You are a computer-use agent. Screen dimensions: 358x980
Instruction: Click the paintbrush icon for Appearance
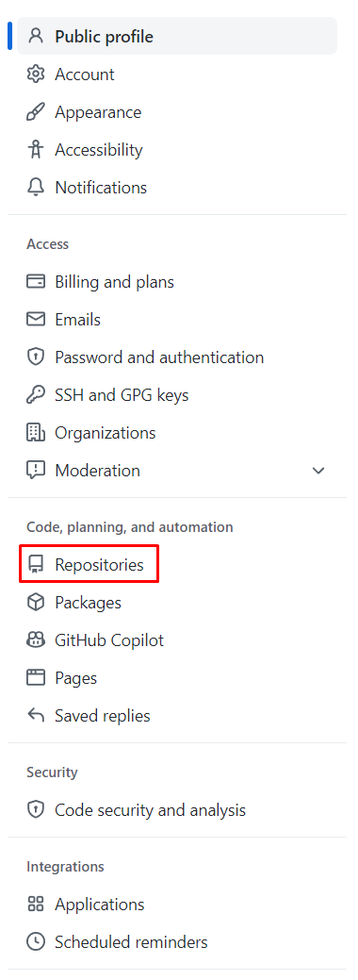coord(36,112)
